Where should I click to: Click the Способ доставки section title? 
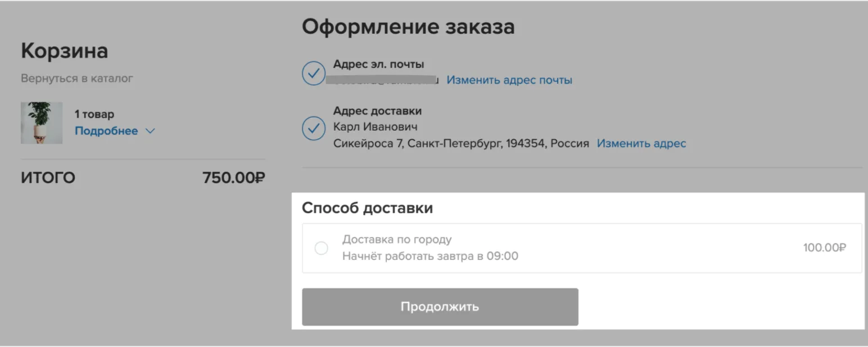tap(367, 208)
